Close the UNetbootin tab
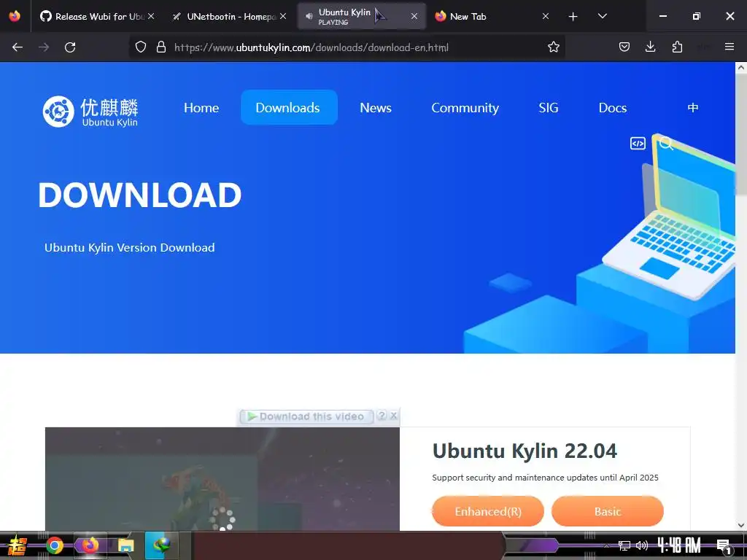The width and height of the screenshot is (747, 560). (x=283, y=16)
